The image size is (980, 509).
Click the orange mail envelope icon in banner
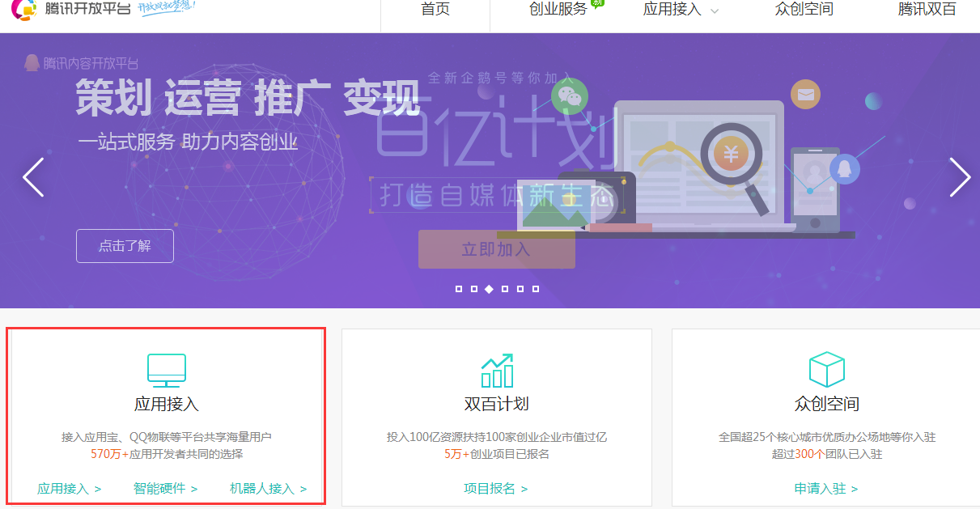point(805,95)
